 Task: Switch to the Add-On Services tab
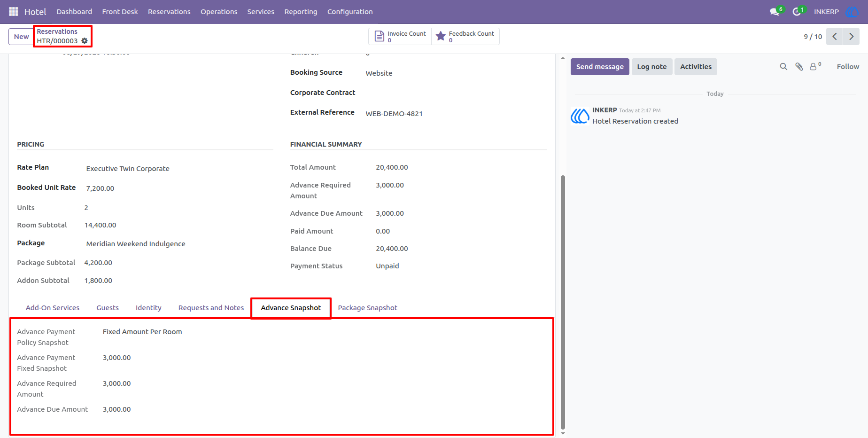[x=53, y=308]
